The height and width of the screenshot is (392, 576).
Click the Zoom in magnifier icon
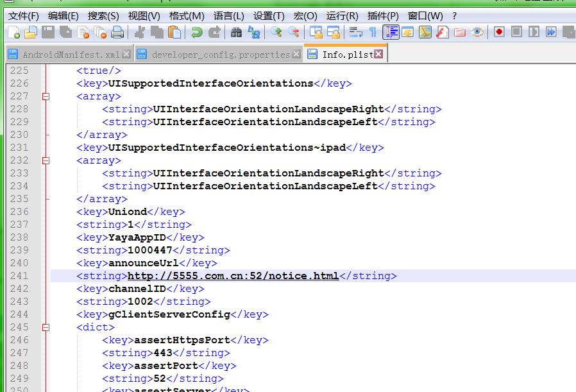point(276,32)
